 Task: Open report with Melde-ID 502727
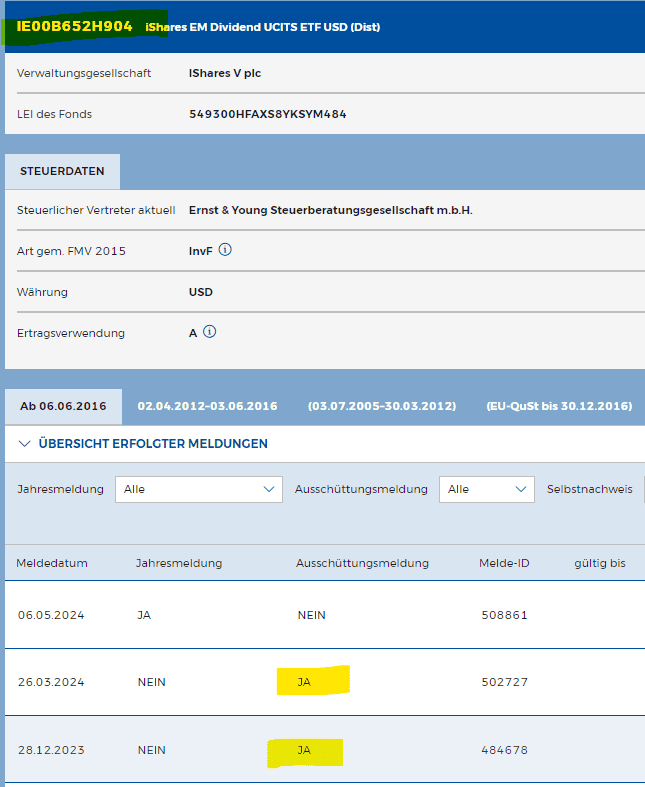(504, 682)
